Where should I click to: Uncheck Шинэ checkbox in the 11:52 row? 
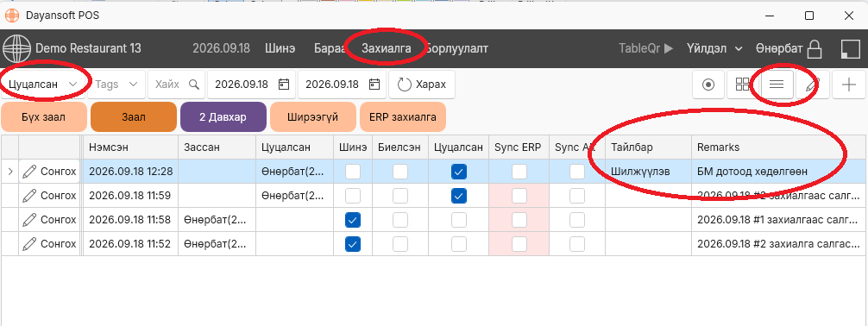click(x=353, y=243)
